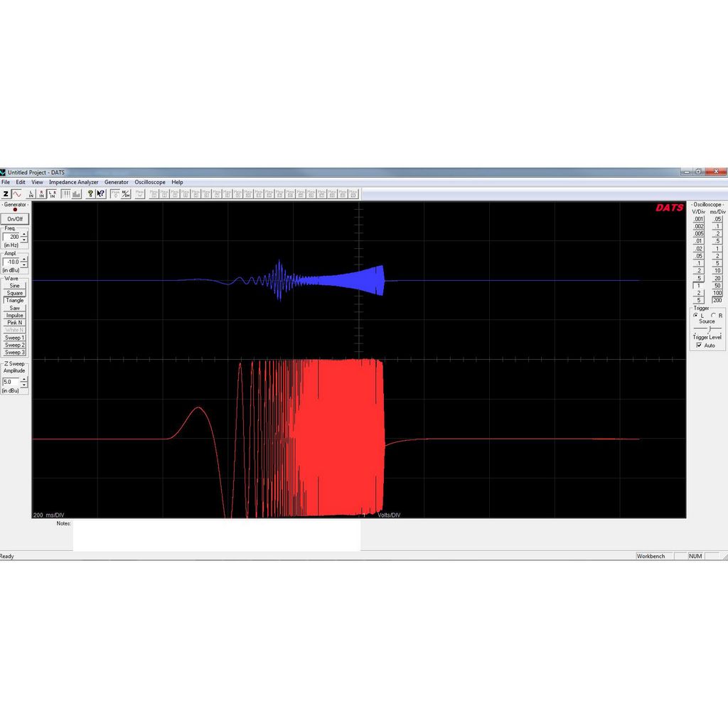Select the Square wave type
This screenshot has height=728, width=728.
pos(14,293)
